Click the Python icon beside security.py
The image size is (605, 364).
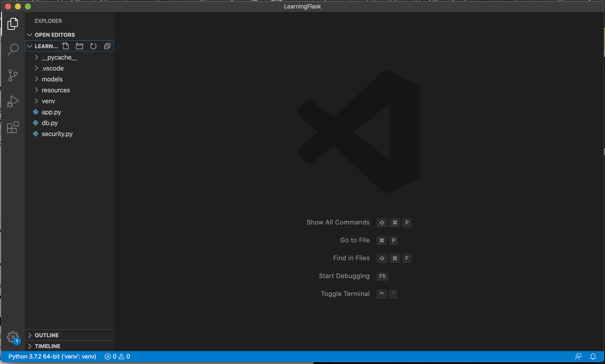pos(36,134)
